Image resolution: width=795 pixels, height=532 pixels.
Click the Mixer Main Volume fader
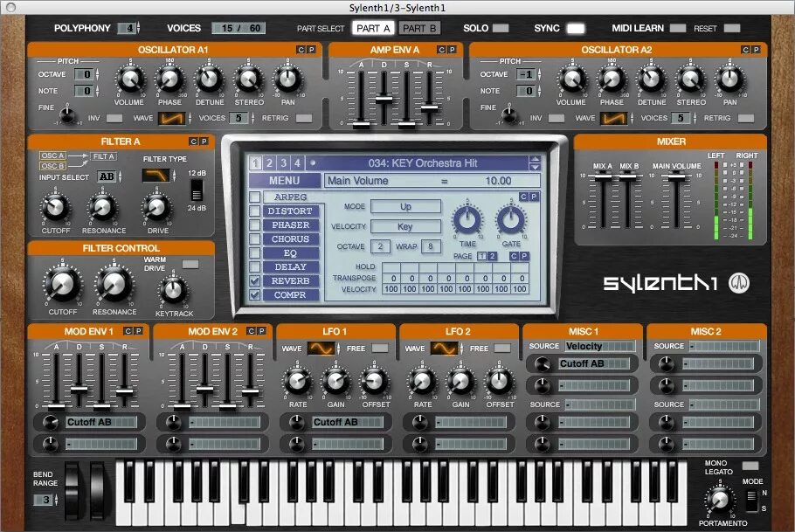click(676, 176)
